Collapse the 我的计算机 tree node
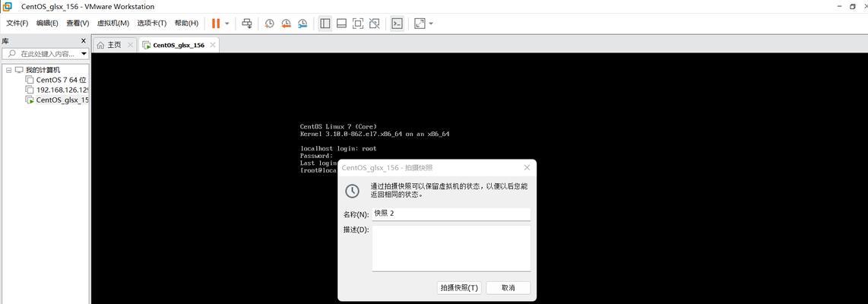The width and height of the screenshot is (868, 304). click(9, 71)
